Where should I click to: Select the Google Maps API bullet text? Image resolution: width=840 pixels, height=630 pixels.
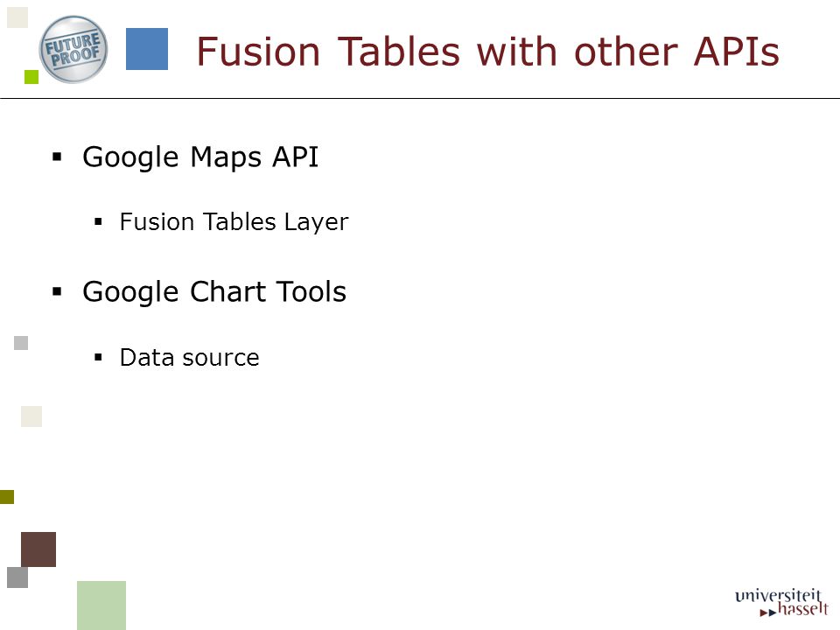200,157
